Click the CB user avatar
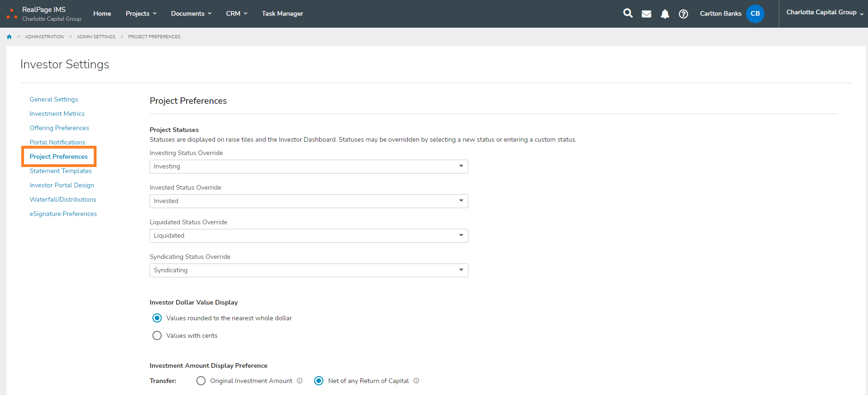Viewport: 868px width, 395px height. [x=755, y=14]
